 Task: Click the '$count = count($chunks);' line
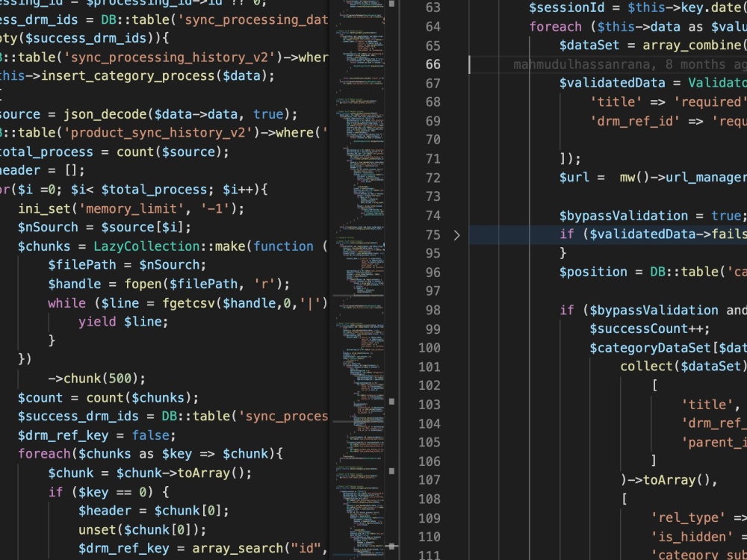(x=108, y=398)
